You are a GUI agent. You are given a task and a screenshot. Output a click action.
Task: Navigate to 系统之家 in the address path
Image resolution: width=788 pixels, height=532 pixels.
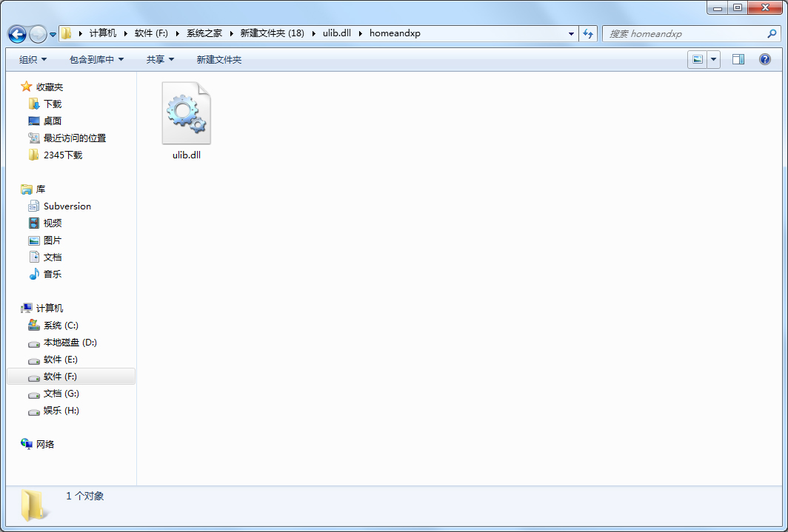(x=204, y=33)
